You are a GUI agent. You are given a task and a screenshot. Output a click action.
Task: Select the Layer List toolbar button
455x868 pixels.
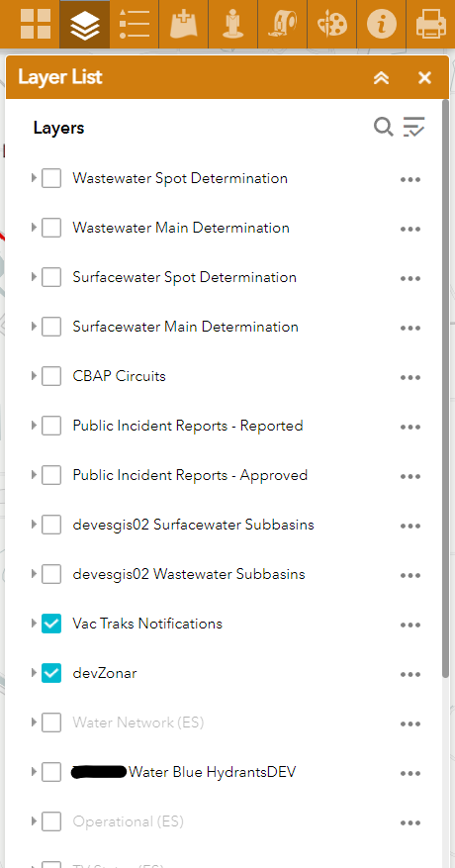(x=85, y=25)
